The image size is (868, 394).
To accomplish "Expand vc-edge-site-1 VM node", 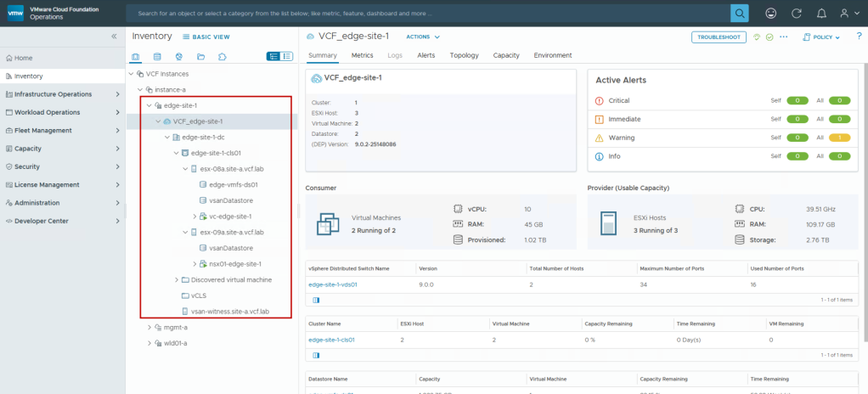I will (x=194, y=217).
